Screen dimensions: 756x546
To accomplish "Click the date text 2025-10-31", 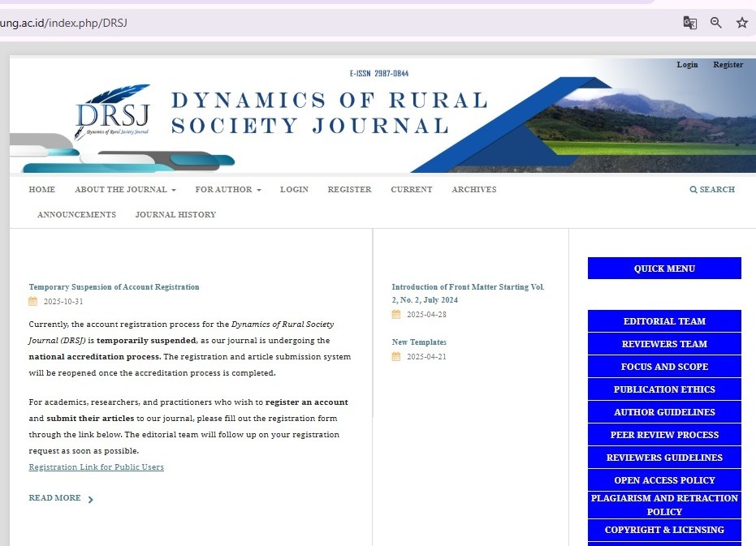I will point(63,302).
